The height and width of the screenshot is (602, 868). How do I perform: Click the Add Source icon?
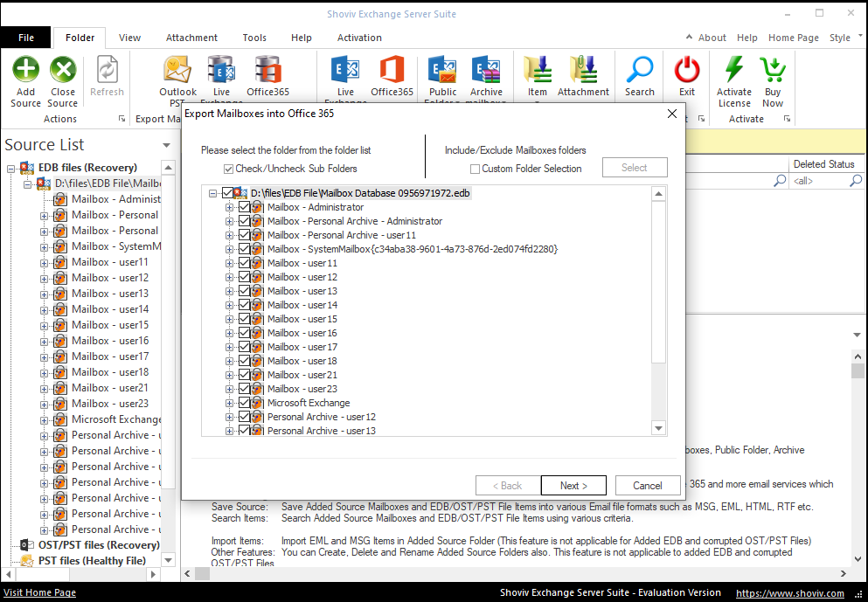(26, 70)
